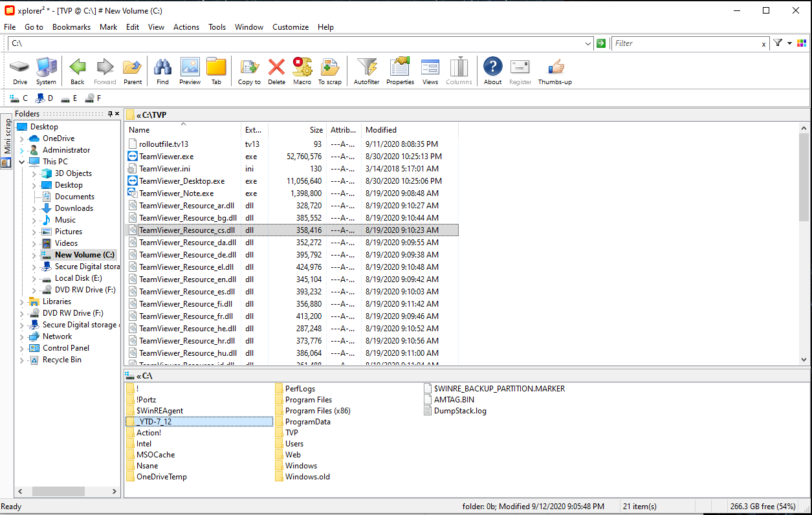This screenshot has width=812, height=515.
Task: Open the Bookmarks menu
Action: coord(71,27)
